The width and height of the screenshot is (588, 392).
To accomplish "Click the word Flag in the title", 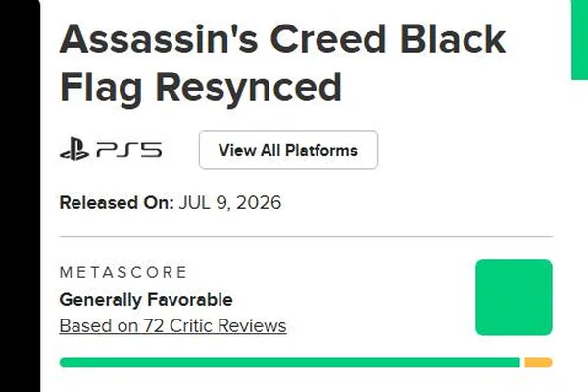I will click(x=101, y=89).
